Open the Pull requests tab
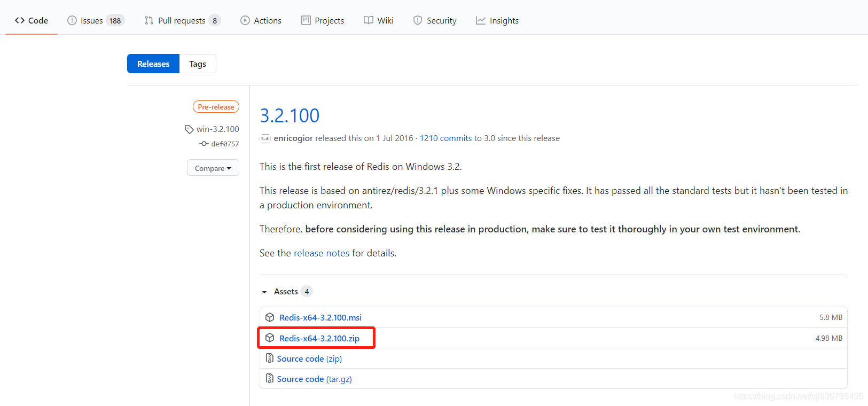This screenshot has width=868, height=406. pyautogui.click(x=182, y=20)
